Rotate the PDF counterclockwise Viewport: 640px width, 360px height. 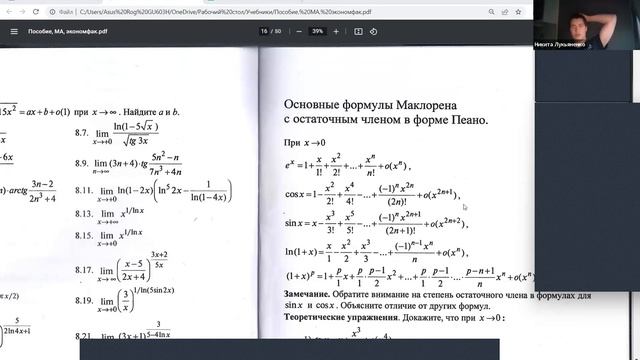(x=373, y=31)
